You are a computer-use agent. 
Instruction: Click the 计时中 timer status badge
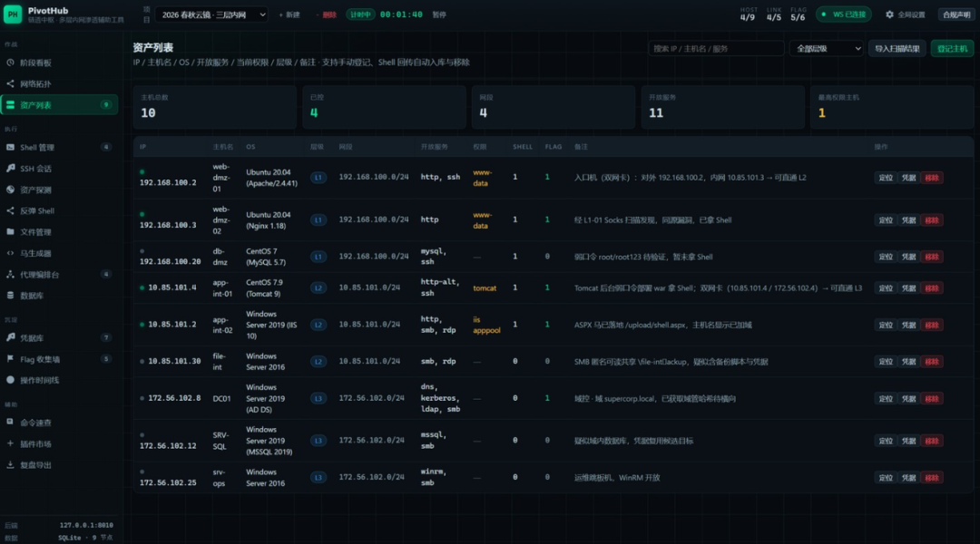coord(360,15)
